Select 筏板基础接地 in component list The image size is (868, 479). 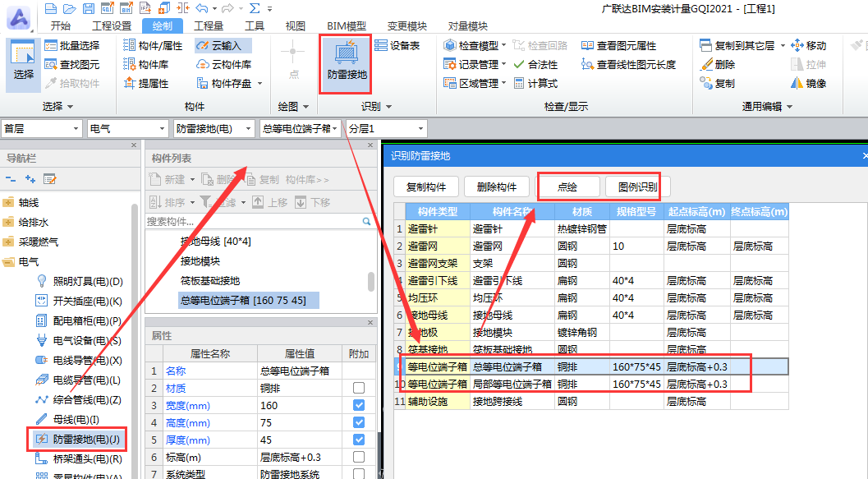coord(209,281)
